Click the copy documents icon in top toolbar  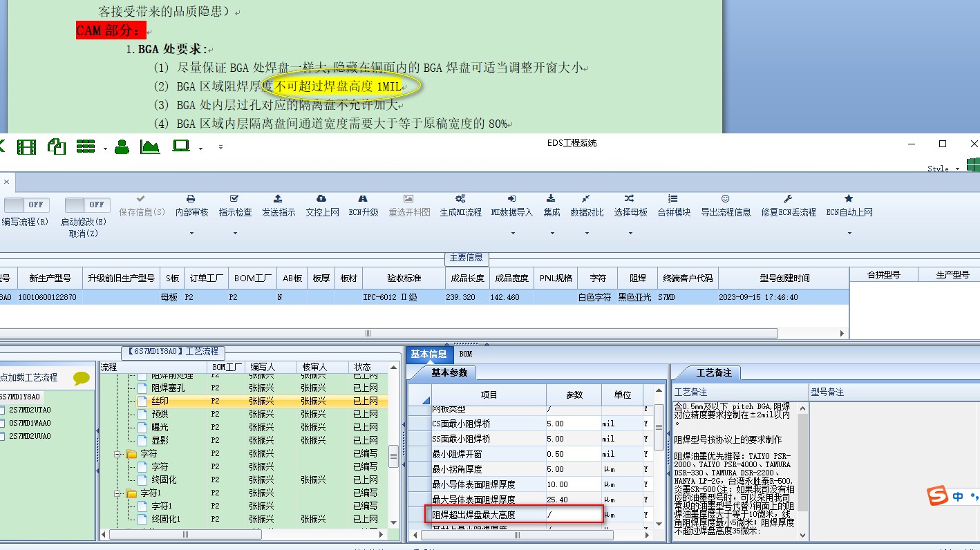click(56, 146)
